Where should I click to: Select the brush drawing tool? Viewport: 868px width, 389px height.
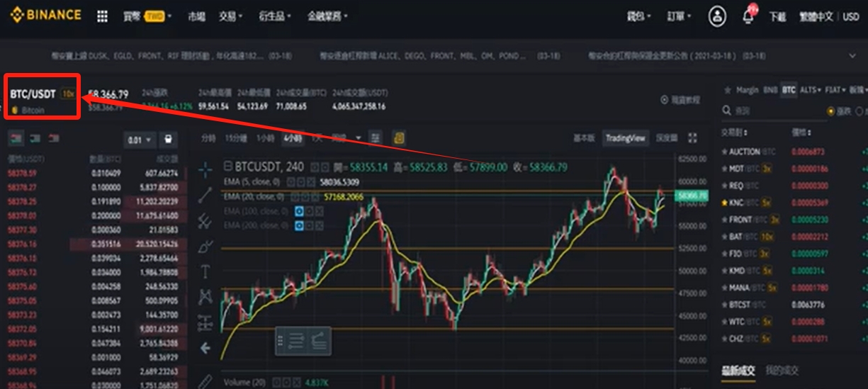[x=205, y=247]
